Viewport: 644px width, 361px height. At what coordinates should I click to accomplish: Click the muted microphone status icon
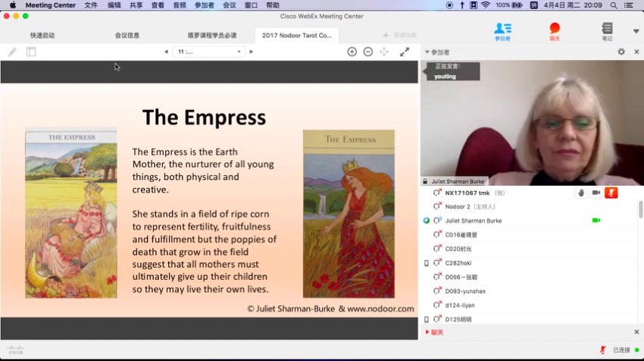click(x=602, y=350)
